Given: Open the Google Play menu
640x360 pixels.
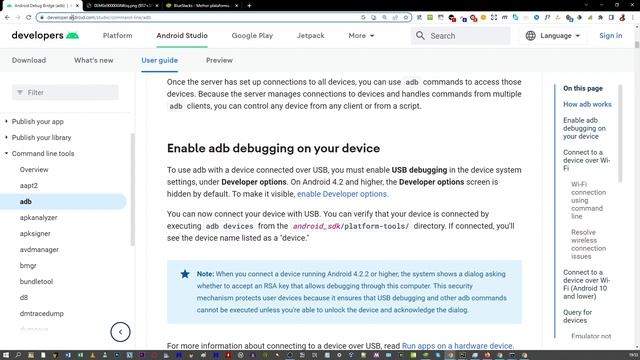Looking at the screenshot, I should tap(252, 36).
